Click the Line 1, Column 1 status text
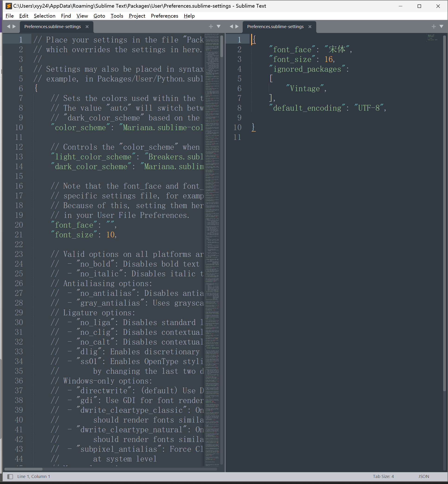Screen dimensions: 448x484 pyautogui.click(x=34, y=477)
